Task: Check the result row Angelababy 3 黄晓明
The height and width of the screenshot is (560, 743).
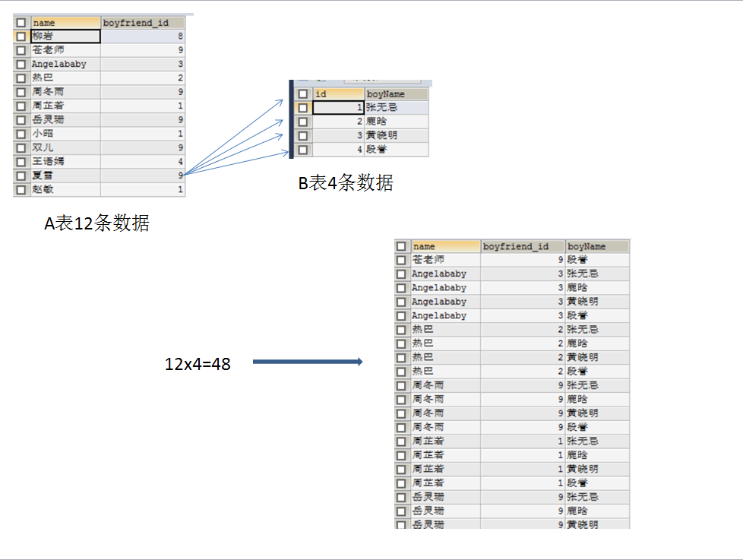Action: pyautogui.click(x=401, y=302)
